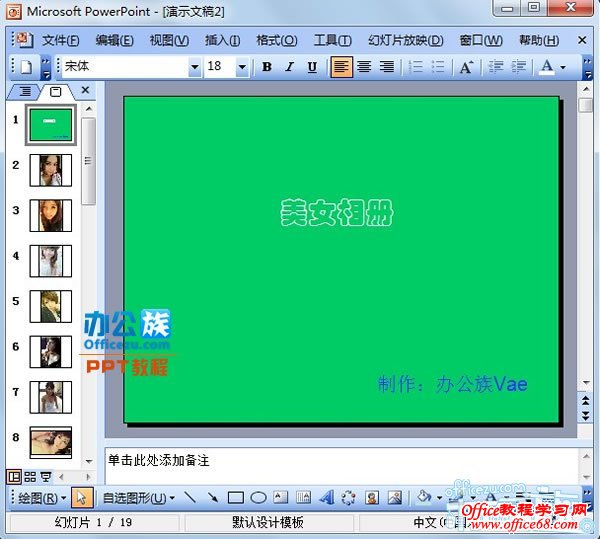600x539 pixels.
Task: Select slide 6 thumbnail
Action: (x=51, y=352)
